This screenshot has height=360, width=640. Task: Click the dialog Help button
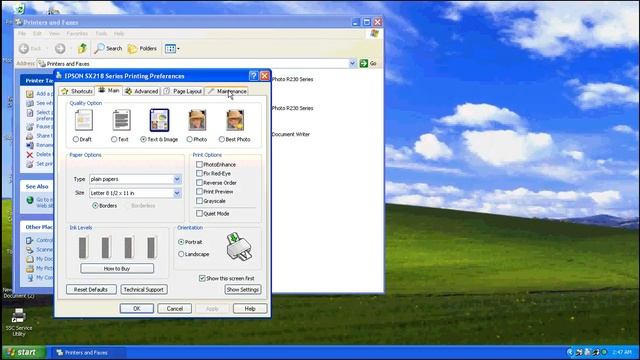click(250, 309)
